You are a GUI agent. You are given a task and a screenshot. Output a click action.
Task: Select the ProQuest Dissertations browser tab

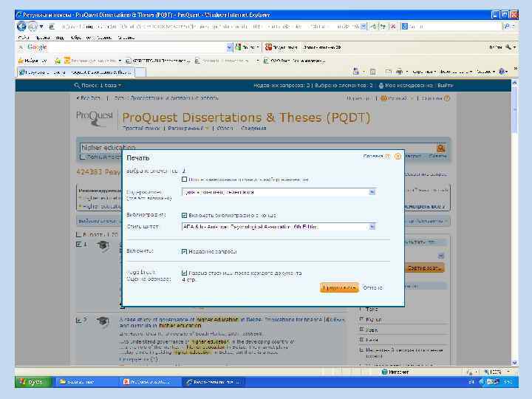click(75, 72)
